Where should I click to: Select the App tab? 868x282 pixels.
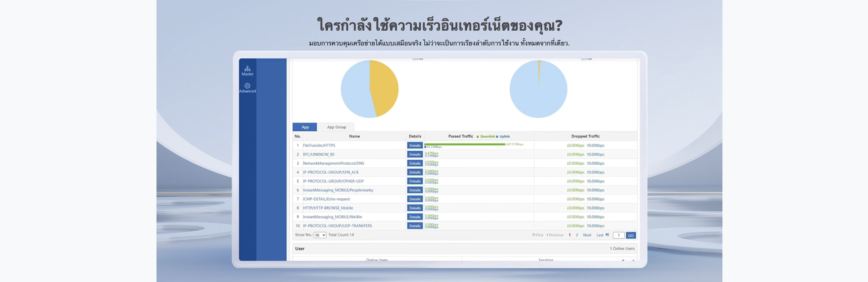click(304, 127)
